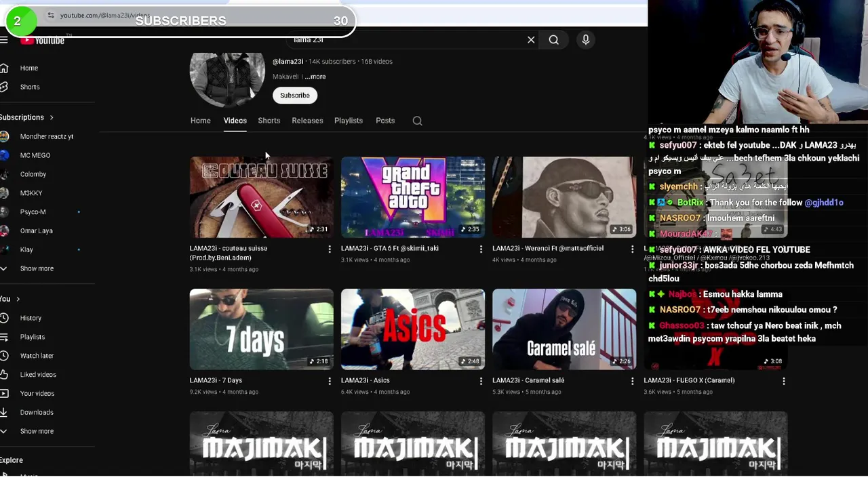Open MC MEGO subscription

click(35, 155)
